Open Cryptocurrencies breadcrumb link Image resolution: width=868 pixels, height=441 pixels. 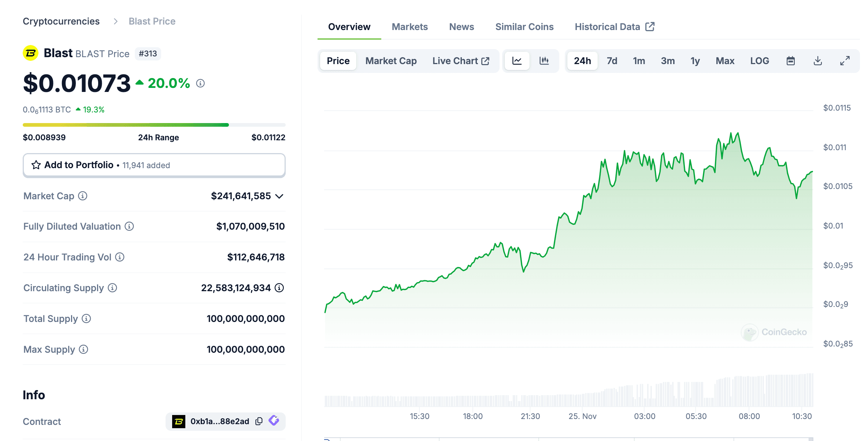click(61, 21)
